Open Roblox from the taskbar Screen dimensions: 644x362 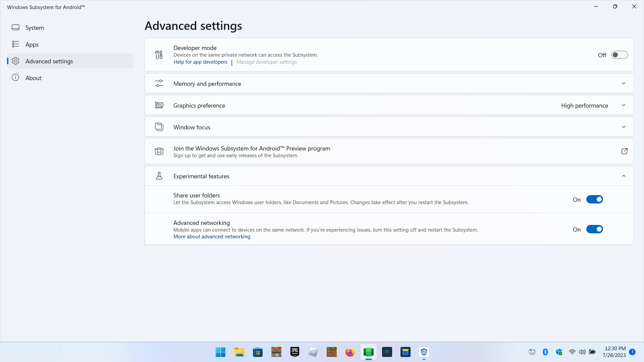click(x=313, y=352)
